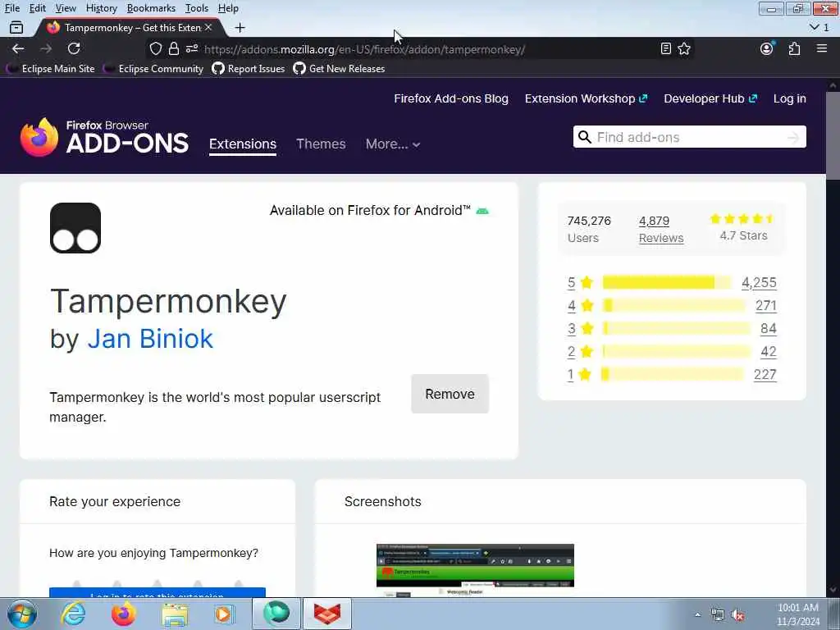Open the 4,255 five-star count link
840x630 pixels.
coord(759,282)
